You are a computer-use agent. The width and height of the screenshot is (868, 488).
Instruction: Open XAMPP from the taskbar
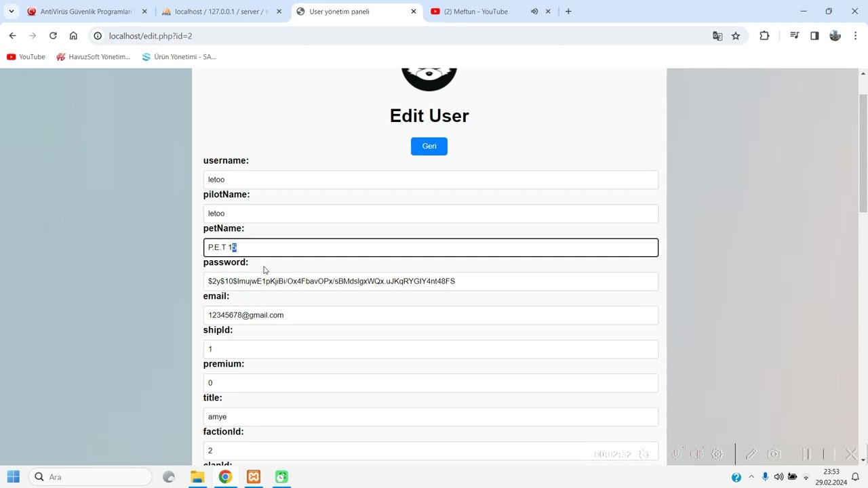pyautogui.click(x=254, y=477)
